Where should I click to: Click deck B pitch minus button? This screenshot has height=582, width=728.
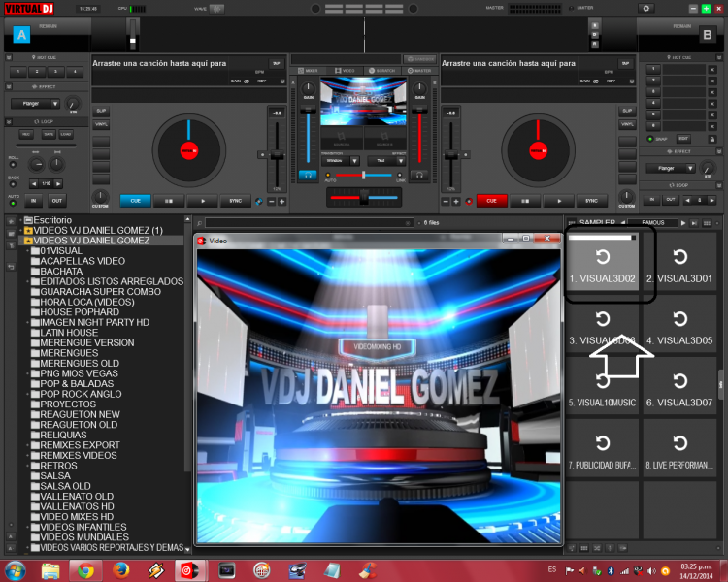click(x=446, y=202)
